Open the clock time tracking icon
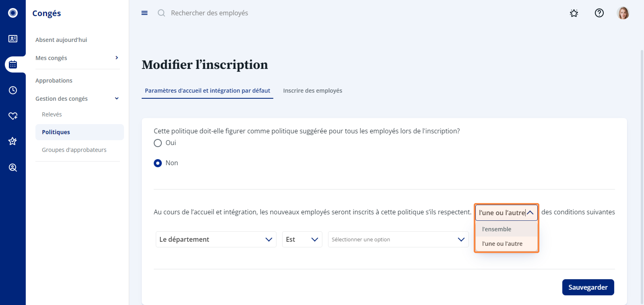The width and height of the screenshot is (644, 305). click(13, 90)
